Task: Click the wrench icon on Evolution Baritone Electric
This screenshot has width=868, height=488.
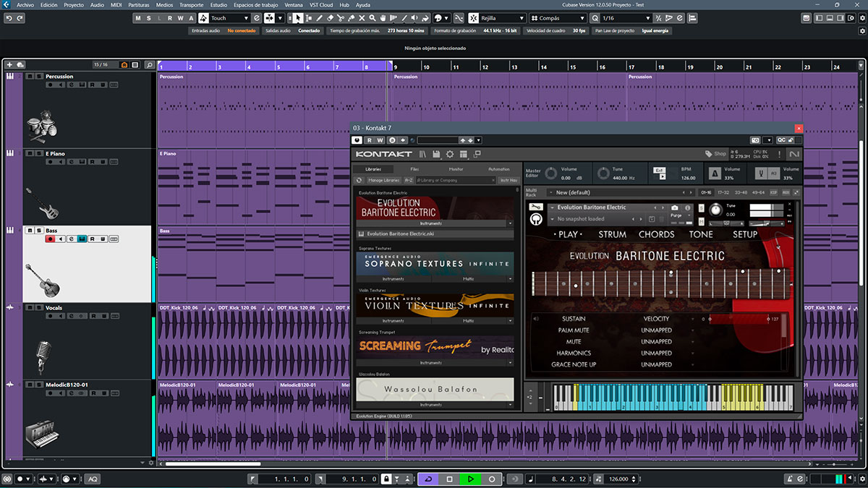Action: tap(537, 207)
